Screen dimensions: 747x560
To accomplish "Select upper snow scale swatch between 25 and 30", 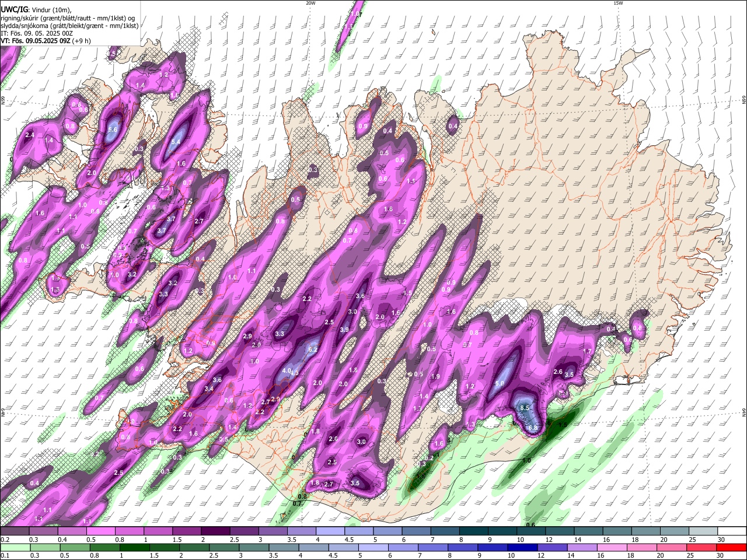I will point(703,531).
